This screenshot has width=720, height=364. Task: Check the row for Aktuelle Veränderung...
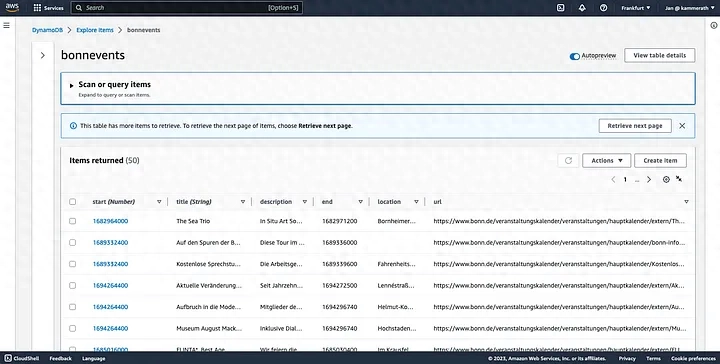pos(73,286)
